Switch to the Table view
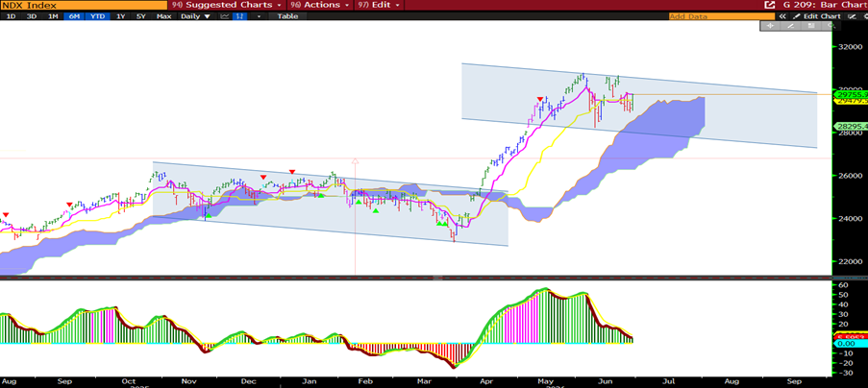Screen dimensions: 868x388 pyautogui.click(x=287, y=16)
